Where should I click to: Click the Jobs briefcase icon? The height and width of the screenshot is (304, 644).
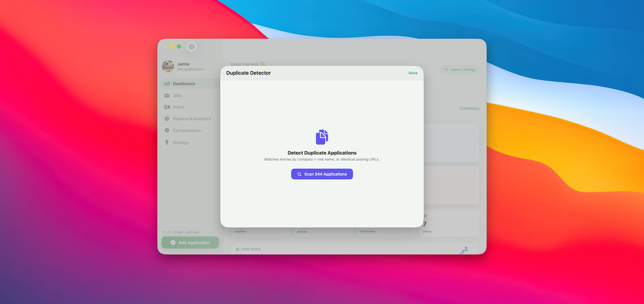(167, 95)
